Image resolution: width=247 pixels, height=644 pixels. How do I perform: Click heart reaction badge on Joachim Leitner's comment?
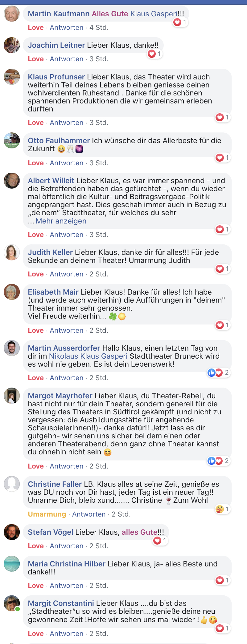pyautogui.click(x=154, y=54)
